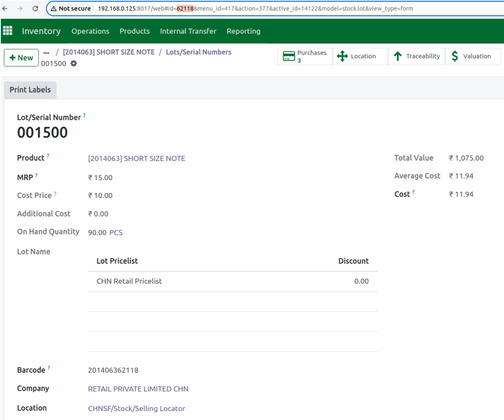This screenshot has height=420, width=504.
Task: Open the Reporting menu
Action: point(243,31)
